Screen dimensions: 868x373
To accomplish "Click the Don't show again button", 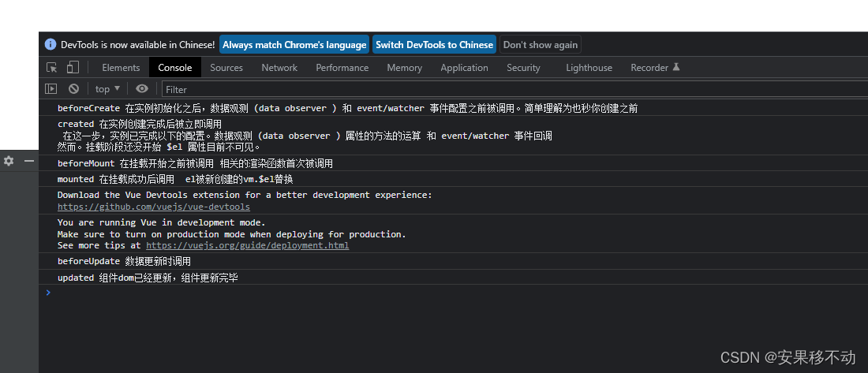I will (x=541, y=45).
